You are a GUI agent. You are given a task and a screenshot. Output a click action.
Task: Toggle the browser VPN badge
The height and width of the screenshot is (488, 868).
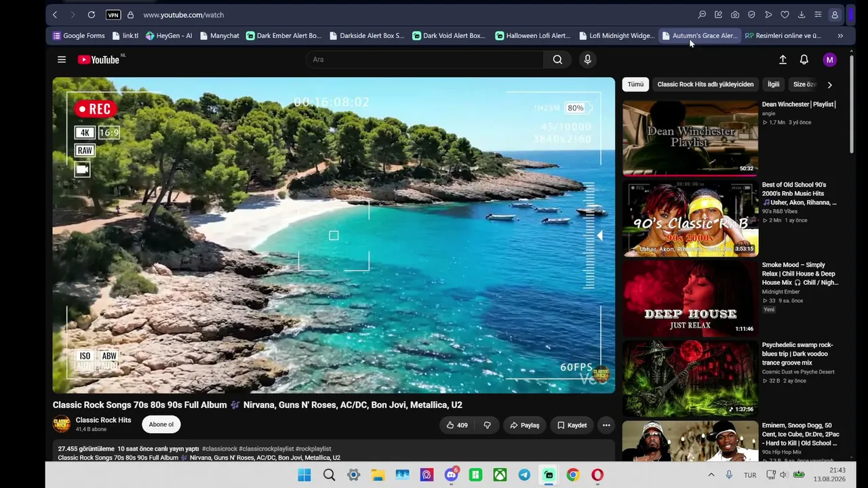coord(113,15)
